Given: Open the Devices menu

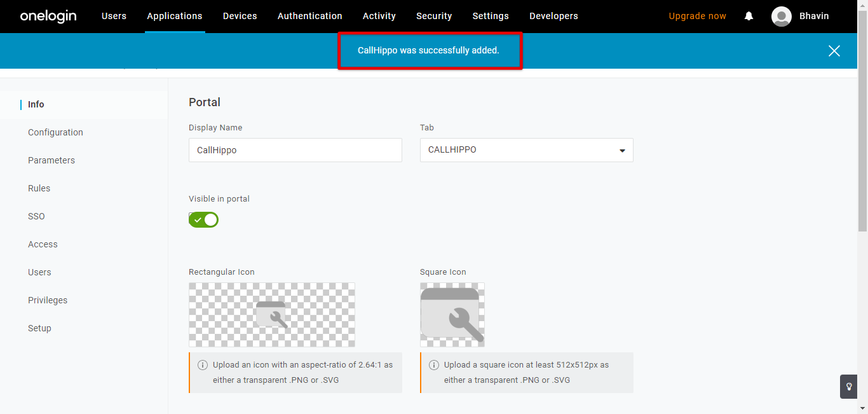Looking at the screenshot, I should click(x=240, y=16).
